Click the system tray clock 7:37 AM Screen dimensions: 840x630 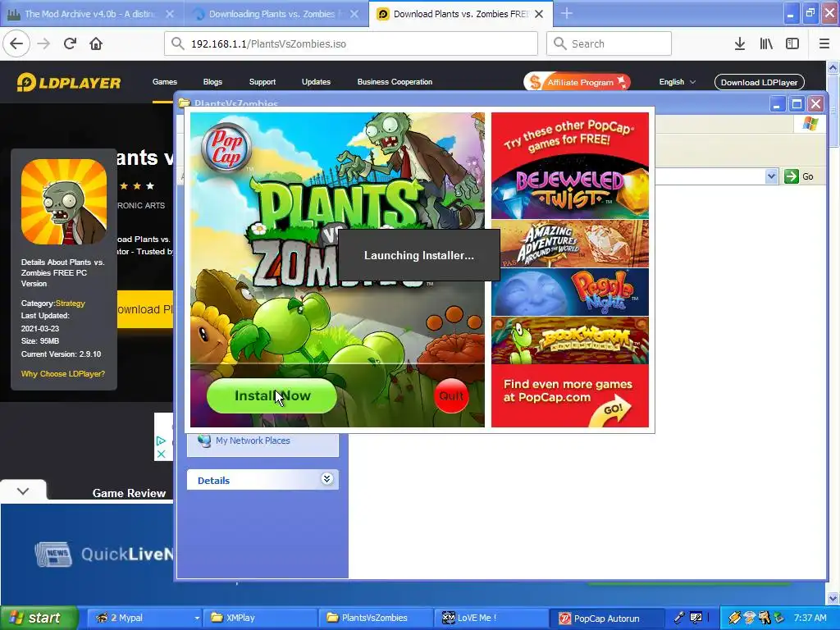[x=810, y=618]
